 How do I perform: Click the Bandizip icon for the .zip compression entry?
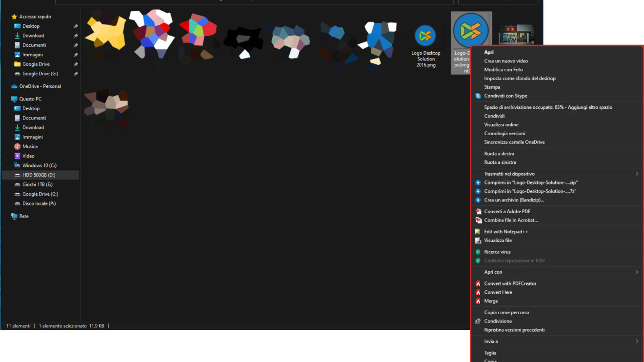478,183
